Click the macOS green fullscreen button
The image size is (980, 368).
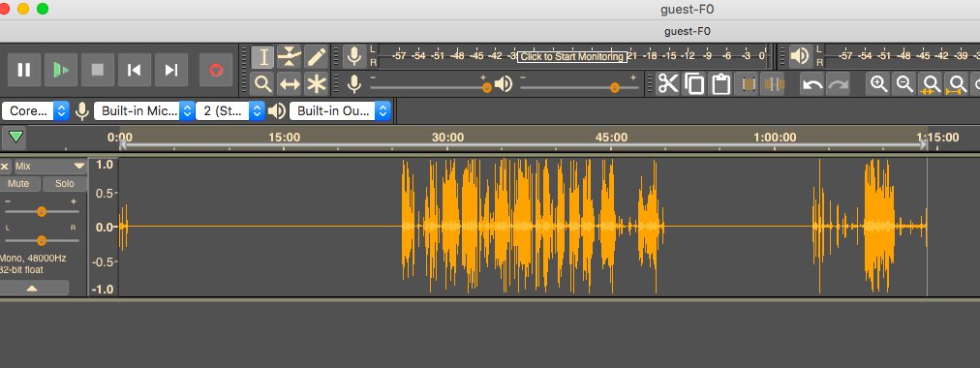[43, 9]
